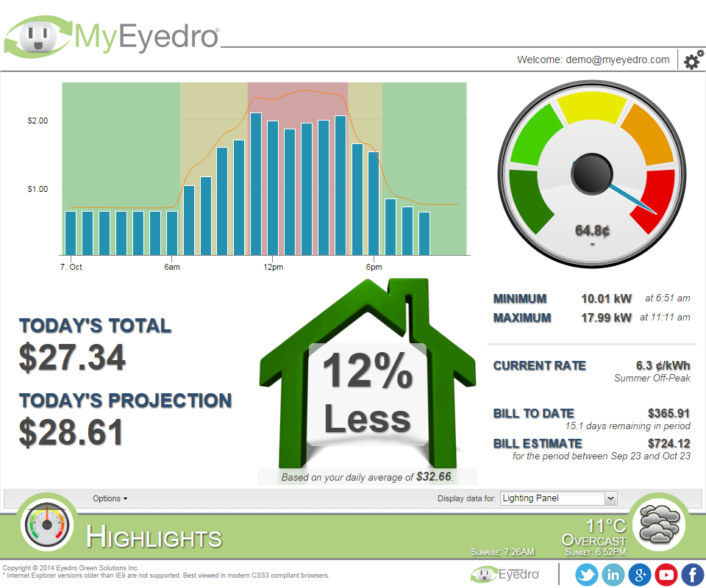This screenshot has height=588, width=706.
Task: Open the settings gears icon
Action: pos(693,61)
